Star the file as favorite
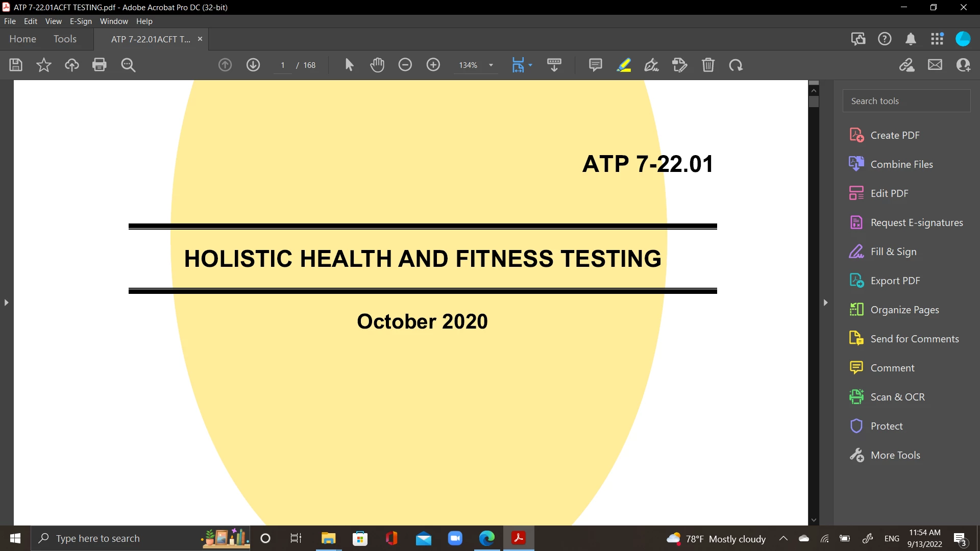The height and width of the screenshot is (551, 980). point(44,65)
